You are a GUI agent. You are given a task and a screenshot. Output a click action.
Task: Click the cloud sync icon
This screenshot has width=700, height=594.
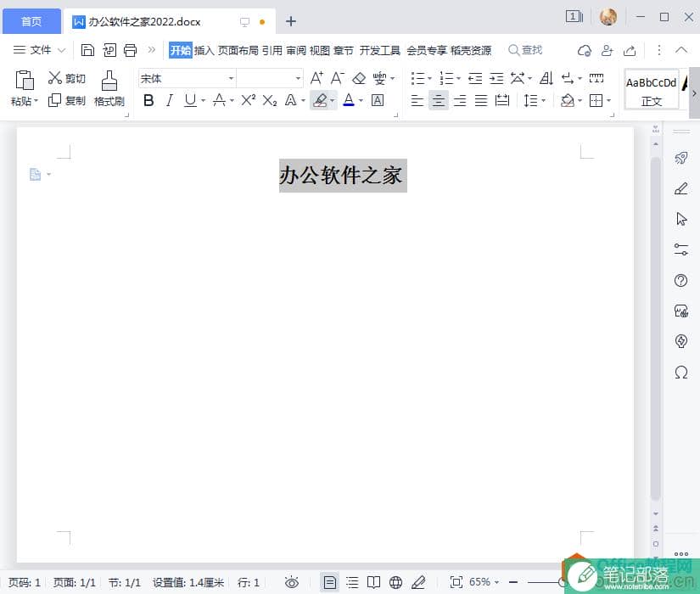point(585,50)
